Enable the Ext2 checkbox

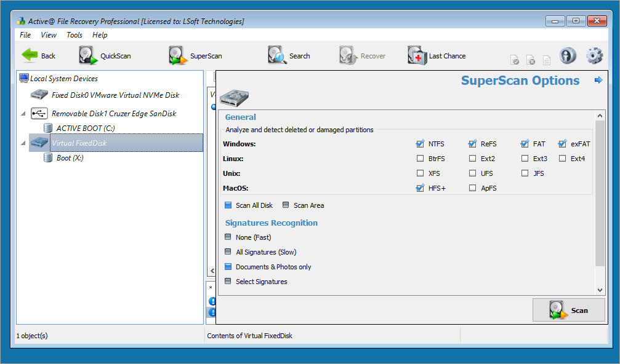(x=472, y=158)
